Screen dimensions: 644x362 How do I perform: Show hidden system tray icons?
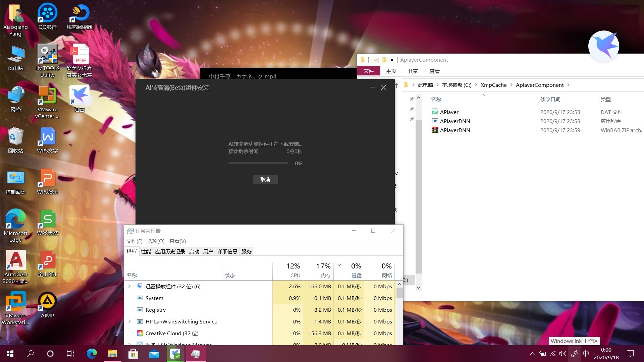532,354
